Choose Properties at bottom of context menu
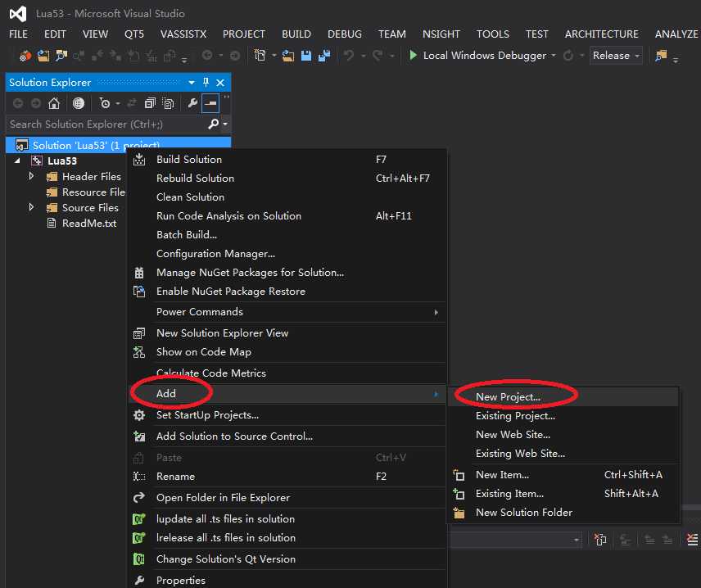 pos(287,580)
